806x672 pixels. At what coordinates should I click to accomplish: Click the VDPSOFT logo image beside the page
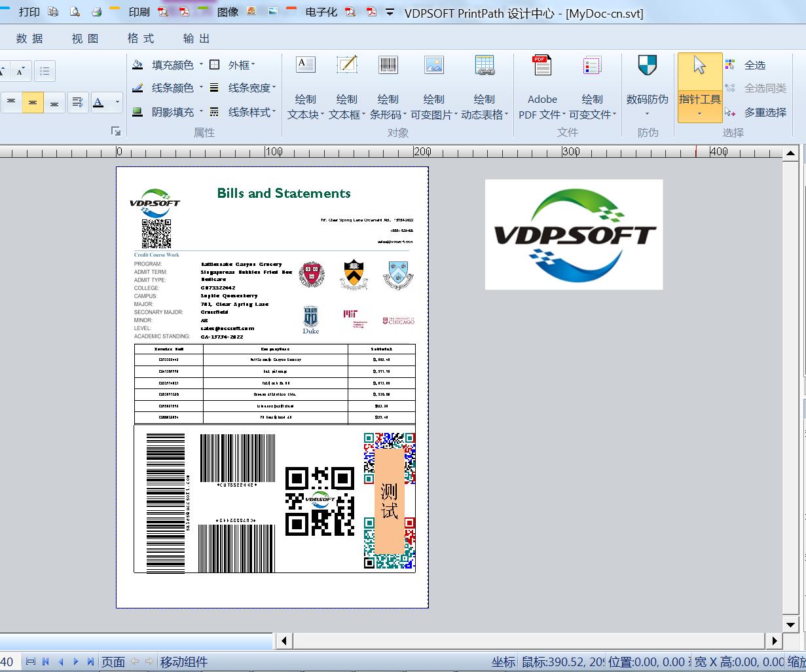click(x=574, y=234)
